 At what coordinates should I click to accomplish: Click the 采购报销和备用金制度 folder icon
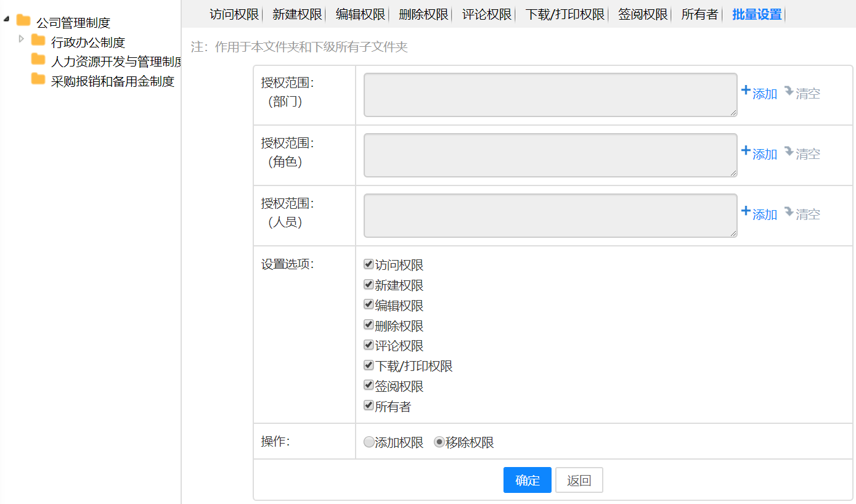point(38,79)
